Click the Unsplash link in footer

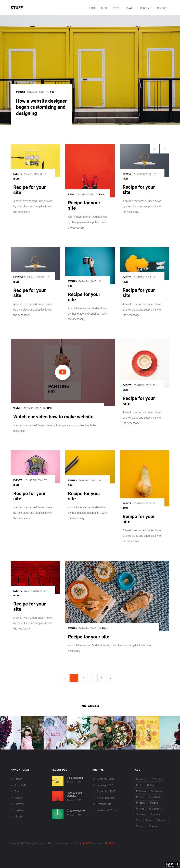tap(110, 843)
